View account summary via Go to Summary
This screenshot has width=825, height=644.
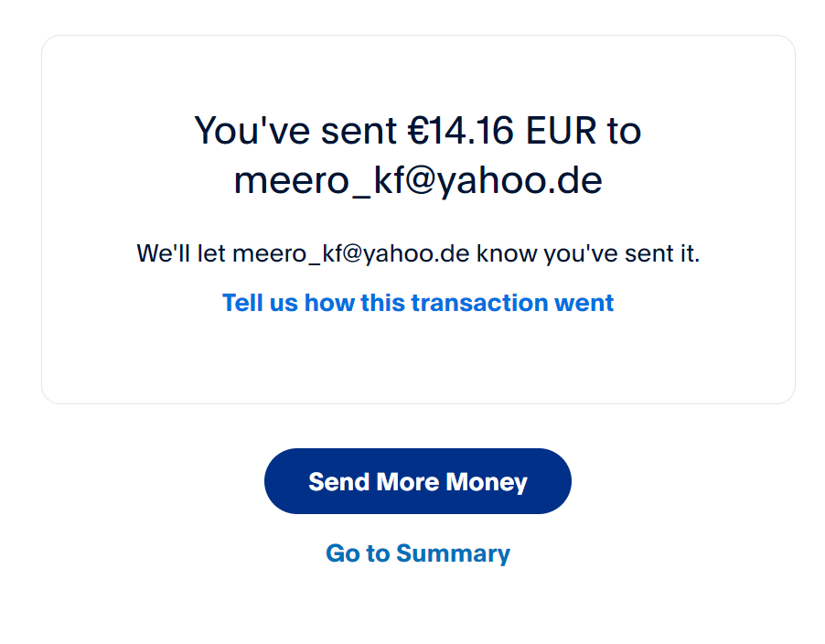pyautogui.click(x=418, y=553)
